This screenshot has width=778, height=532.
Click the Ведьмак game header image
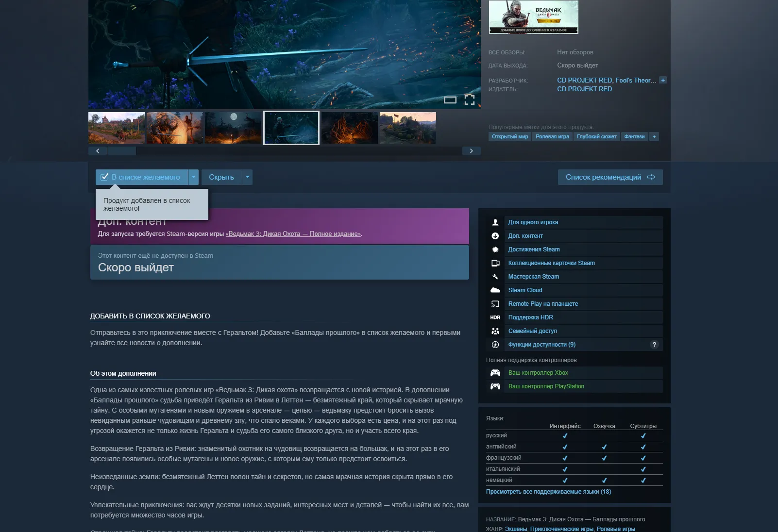pyautogui.click(x=533, y=17)
